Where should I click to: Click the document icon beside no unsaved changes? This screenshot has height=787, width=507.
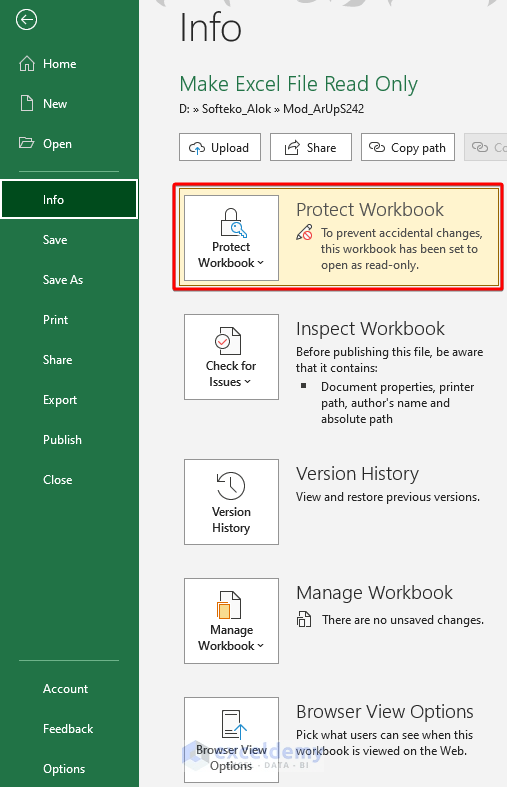click(304, 619)
